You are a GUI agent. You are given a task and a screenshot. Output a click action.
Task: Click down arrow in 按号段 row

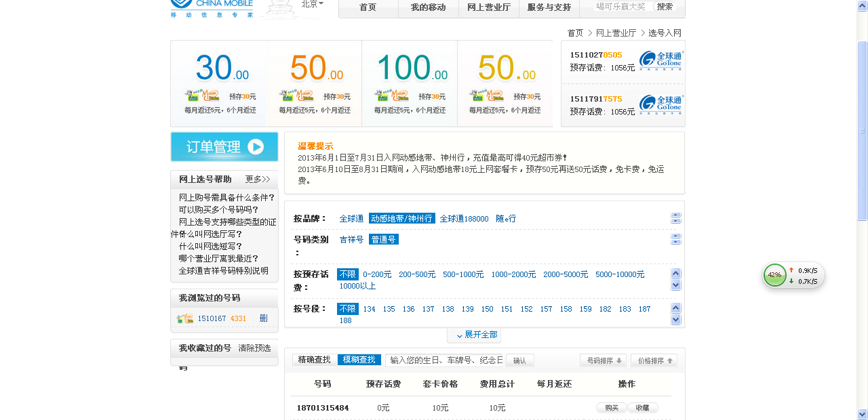(x=675, y=320)
